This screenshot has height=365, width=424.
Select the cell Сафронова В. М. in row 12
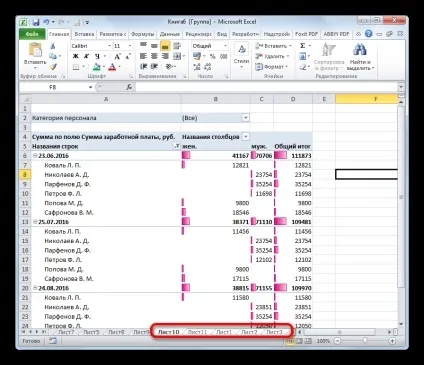(106, 212)
